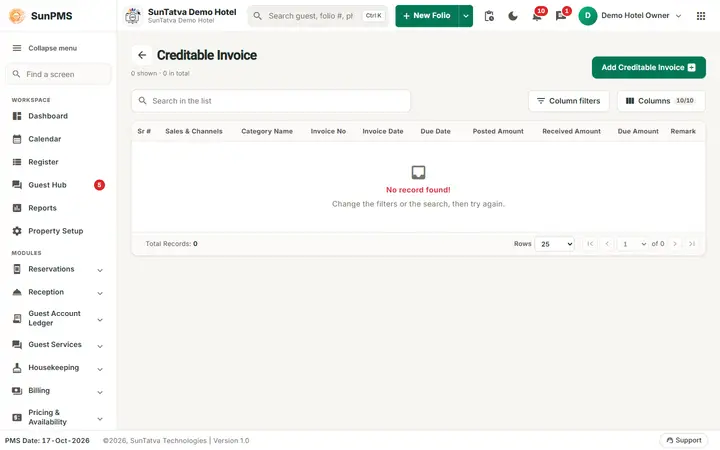Viewport: 720px width, 450px height.
Task: Open the page number dropdown
Action: 633,244
